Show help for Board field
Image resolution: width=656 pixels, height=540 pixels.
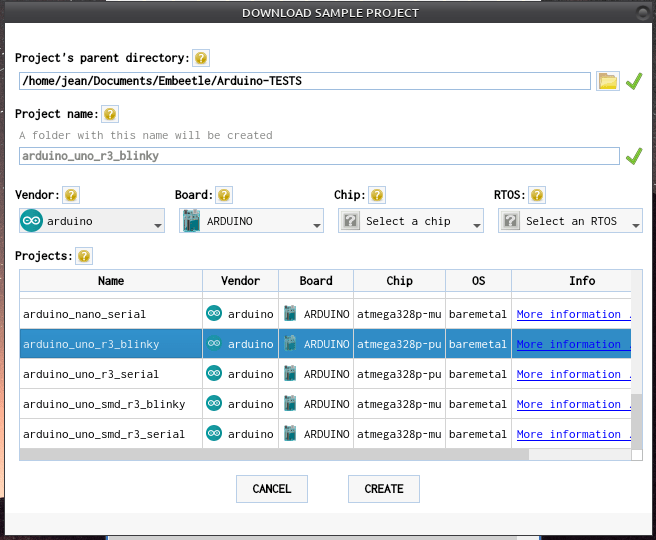(224, 195)
